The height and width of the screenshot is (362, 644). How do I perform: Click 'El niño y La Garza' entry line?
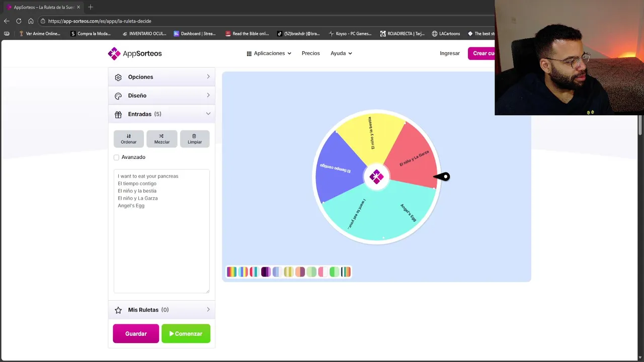tap(137, 198)
